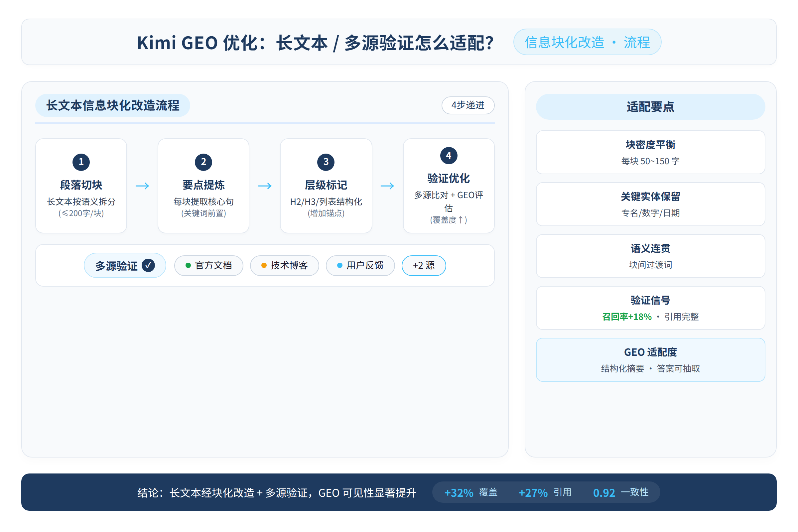Open the 验证优化 step card
Screen dimensions: 798x532
tap(449, 186)
